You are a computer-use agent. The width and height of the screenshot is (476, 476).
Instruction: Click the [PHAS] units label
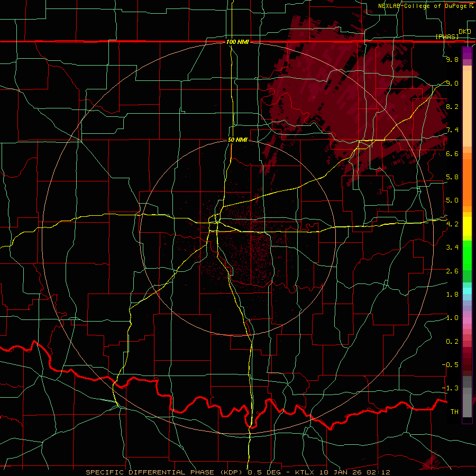coord(447,36)
